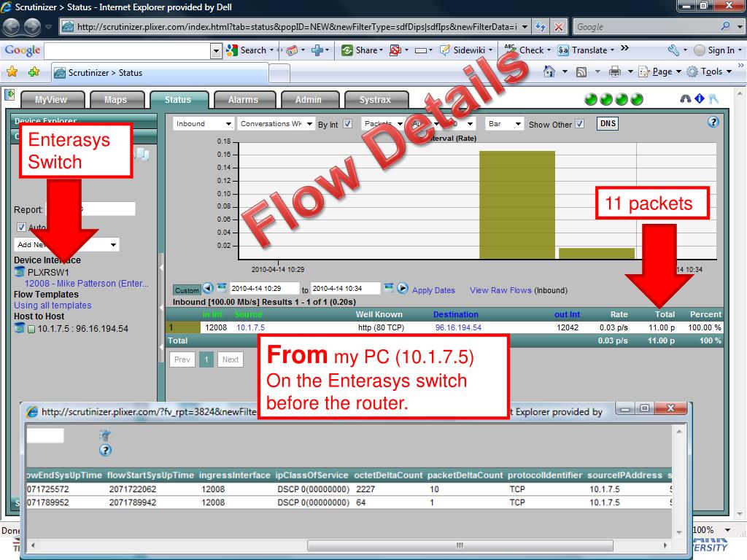
Task: Click the View Raw Flows link
Action: (500, 290)
